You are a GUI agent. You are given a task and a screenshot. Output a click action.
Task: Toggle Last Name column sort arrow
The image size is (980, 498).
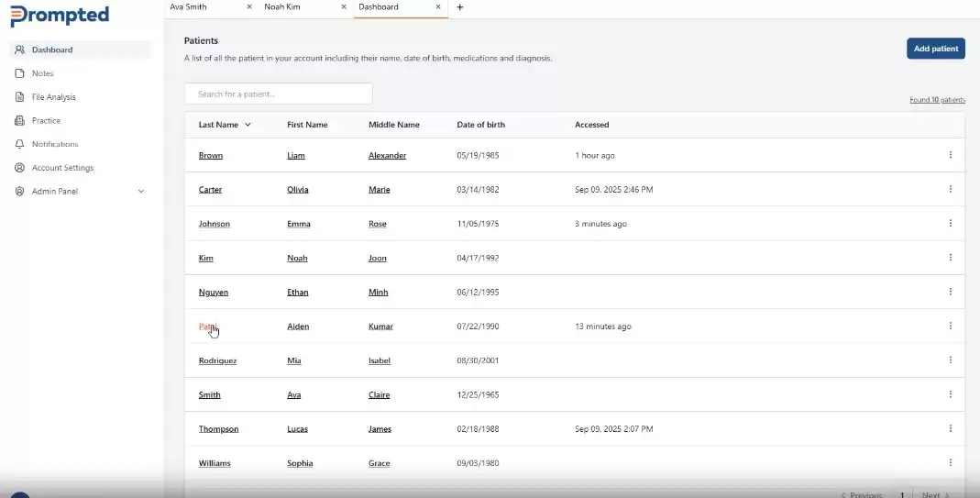point(248,125)
